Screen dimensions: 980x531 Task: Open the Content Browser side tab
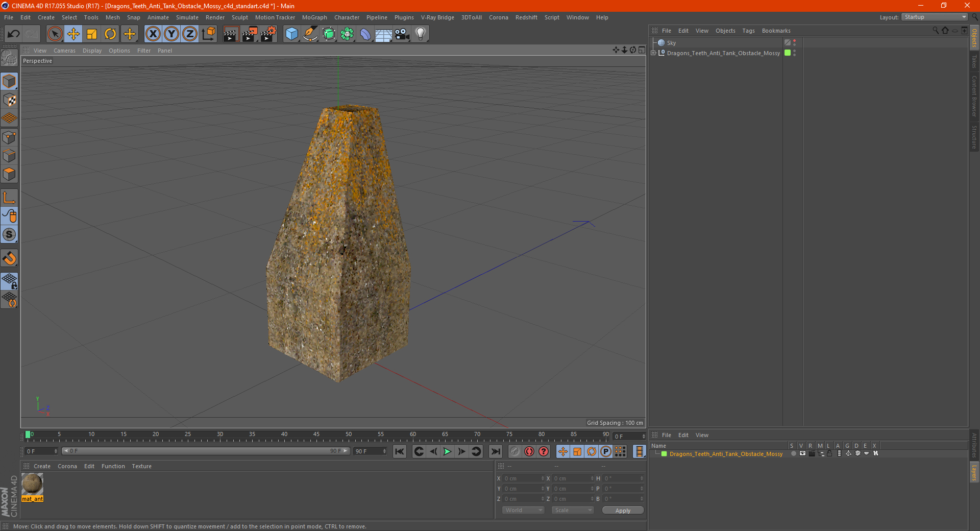point(974,96)
